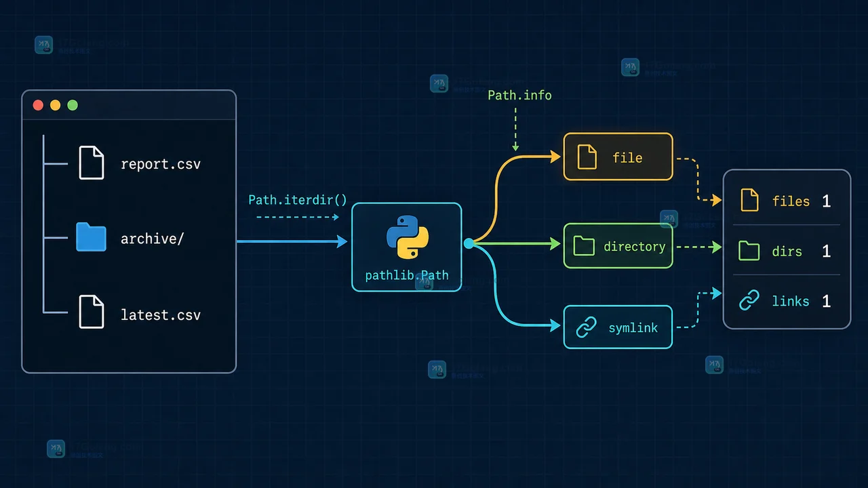Click the folder icon beside dirs count
868x488 pixels.
tap(749, 251)
